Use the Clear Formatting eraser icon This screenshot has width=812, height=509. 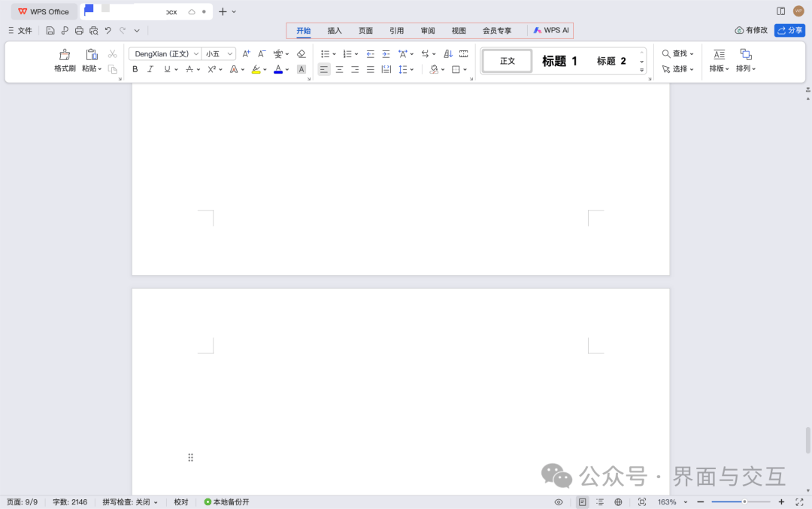coord(301,53)
